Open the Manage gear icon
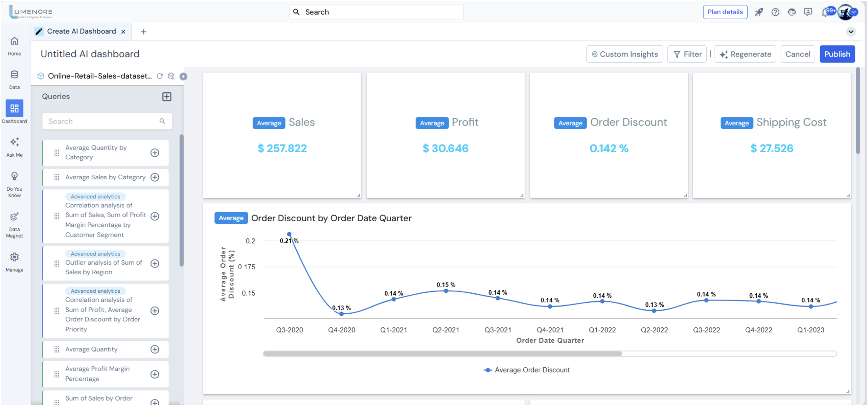This screenshot has width=868, height=406. pos(14,257)
